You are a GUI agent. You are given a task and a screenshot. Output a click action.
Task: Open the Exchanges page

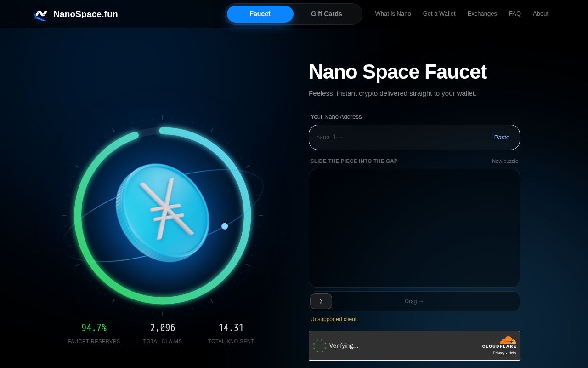482,14
